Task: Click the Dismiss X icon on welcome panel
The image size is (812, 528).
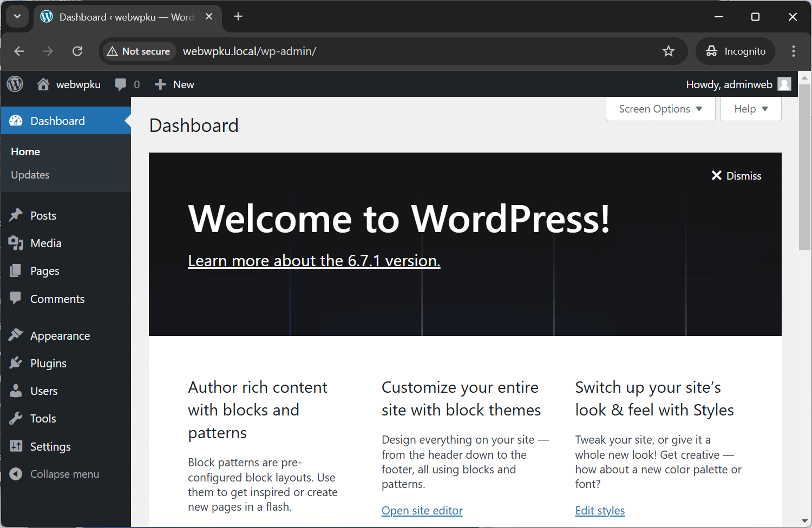Action: point(717,175)
